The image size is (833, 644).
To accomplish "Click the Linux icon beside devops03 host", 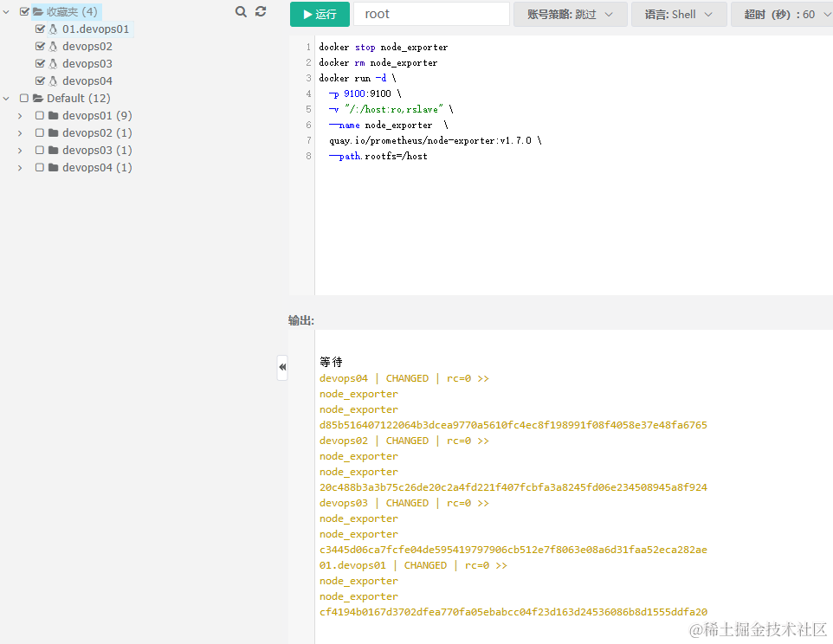I will [x=53, y=64].
